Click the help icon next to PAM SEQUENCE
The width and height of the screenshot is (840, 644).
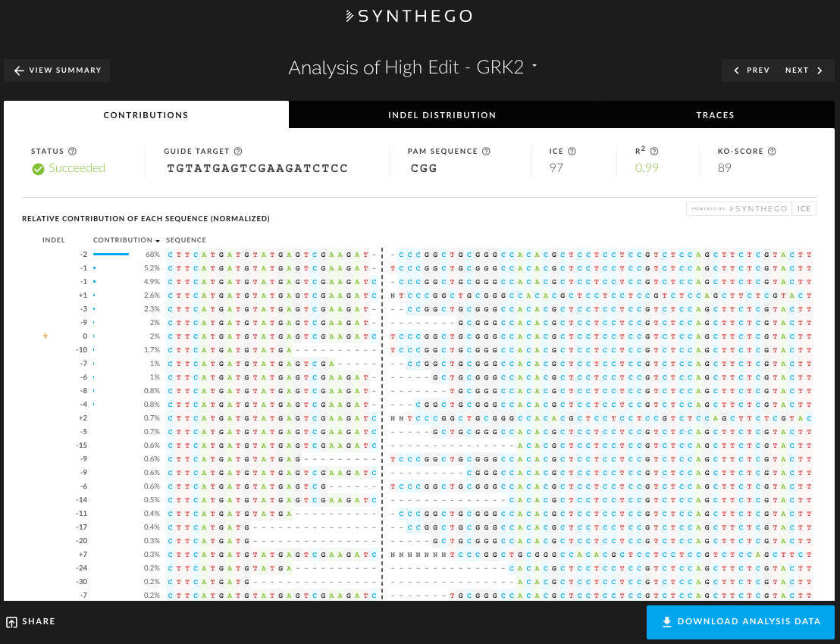pos(486,151)
